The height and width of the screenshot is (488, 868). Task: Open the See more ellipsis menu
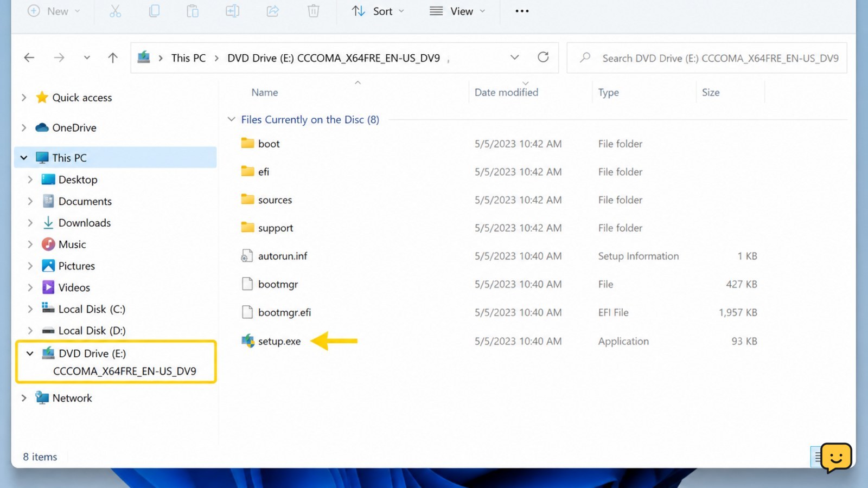[x=522, y=11]
